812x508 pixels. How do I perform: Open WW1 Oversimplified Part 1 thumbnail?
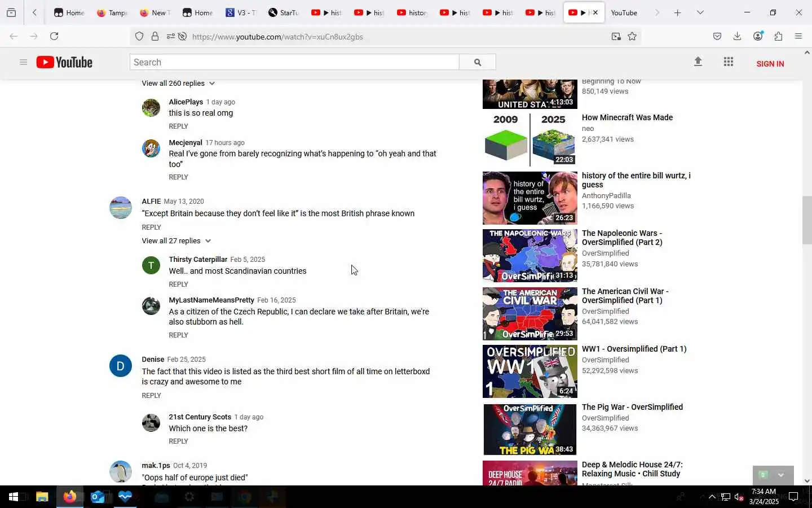[530, 372]
